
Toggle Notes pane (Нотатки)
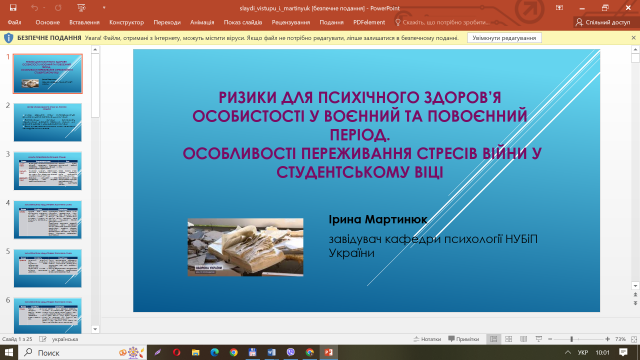tap(427, 339)
